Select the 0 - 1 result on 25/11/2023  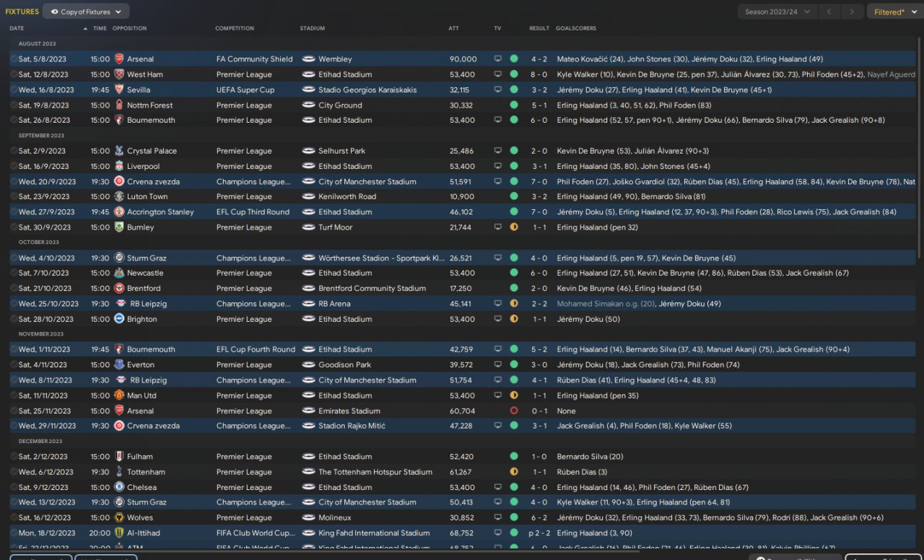click(539, 411)
